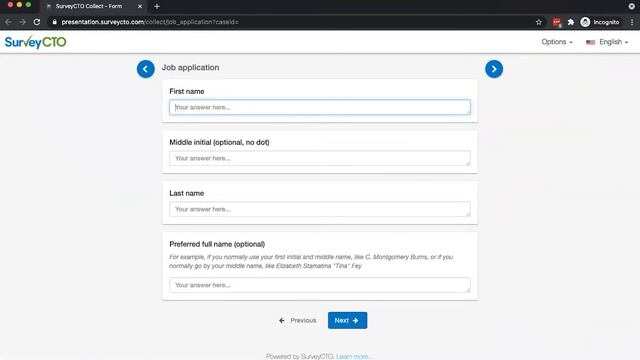The width and height of the screenshot is (640, 360).
Task: Click the SurveyCTO logo
Action: 36,42
